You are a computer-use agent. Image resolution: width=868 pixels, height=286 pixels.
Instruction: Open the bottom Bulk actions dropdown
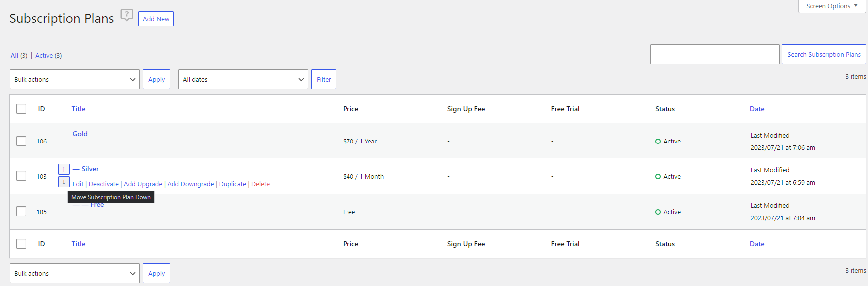(x=75, y=273)
